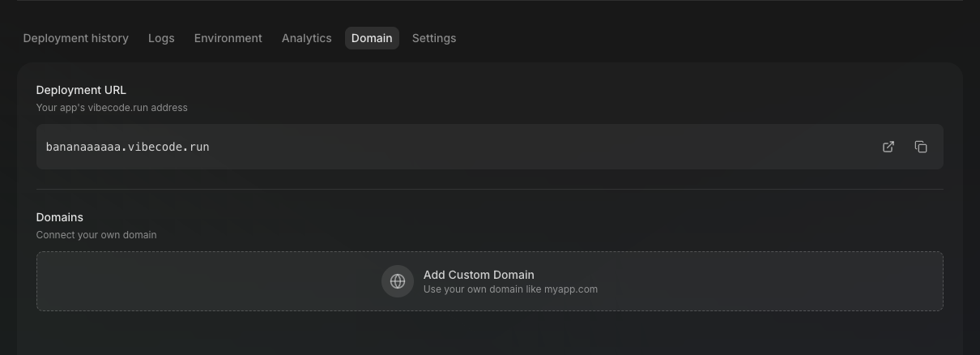Screen dimensions: 980x355
Task: Open the Logs tab
Action: click(x=161, y=38)
